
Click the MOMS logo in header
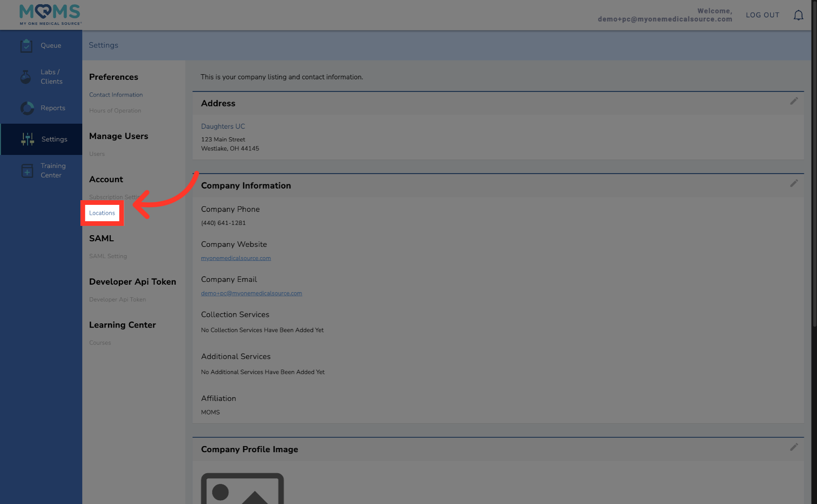(50, 15)
